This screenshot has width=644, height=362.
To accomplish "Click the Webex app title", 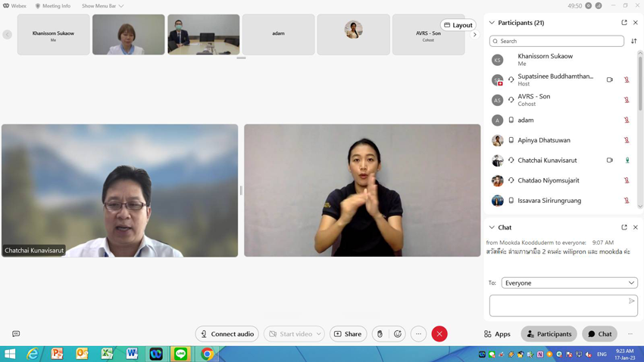I will [x=15, y=6].
